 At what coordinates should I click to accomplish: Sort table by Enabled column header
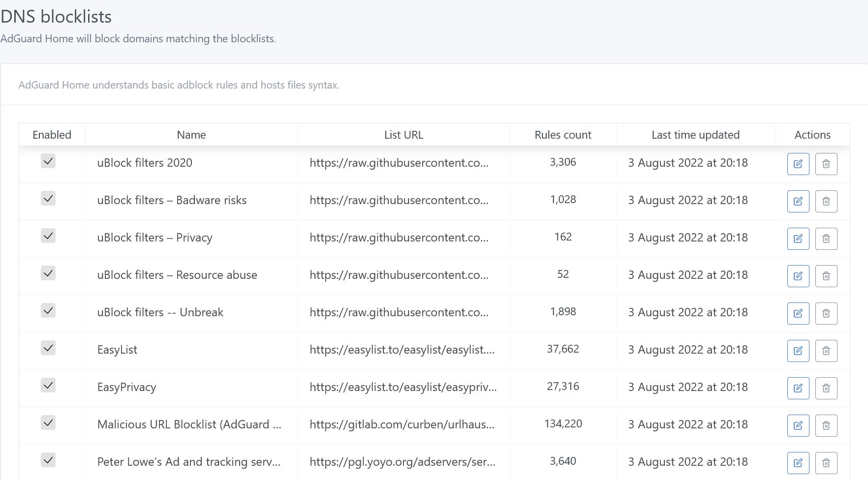[52, 135]
